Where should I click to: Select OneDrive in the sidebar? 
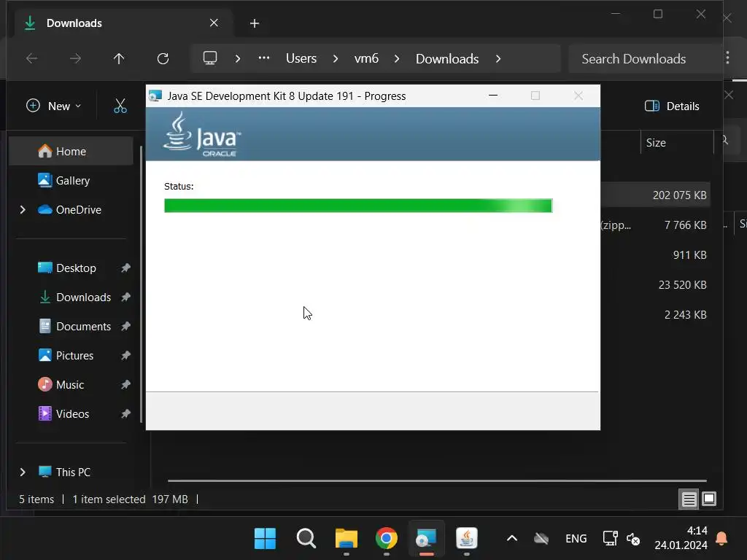(x=71, y=209)
